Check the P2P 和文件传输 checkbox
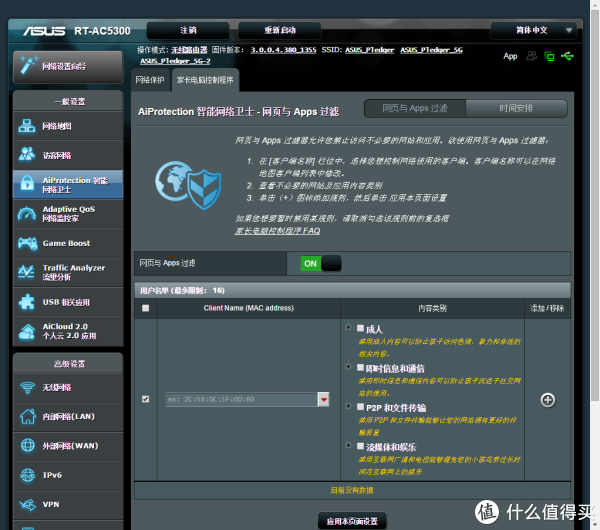The image size is (600, 530). coord(360,407)
